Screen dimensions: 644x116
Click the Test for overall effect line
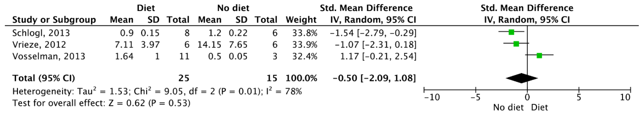click(x=102, y=103)
